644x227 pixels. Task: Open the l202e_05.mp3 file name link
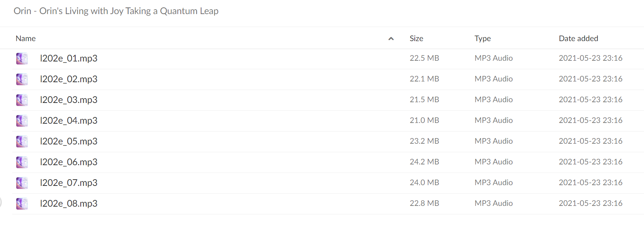coord(69,141)
